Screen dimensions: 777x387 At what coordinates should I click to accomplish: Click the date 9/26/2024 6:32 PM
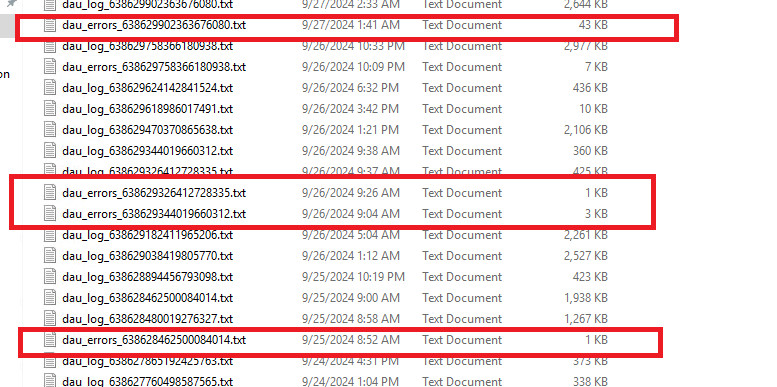(351, 88)
